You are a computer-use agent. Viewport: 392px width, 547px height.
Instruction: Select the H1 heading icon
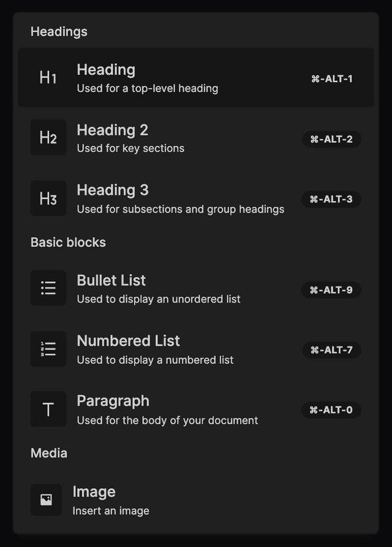click(x=48, y=78)
